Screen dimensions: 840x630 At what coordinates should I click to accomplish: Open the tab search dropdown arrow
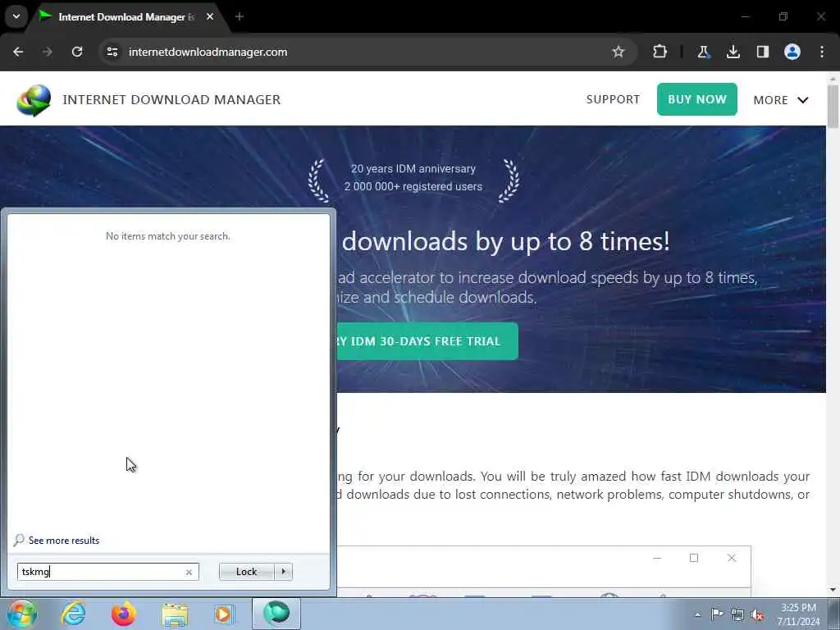(x=16, y=16)
